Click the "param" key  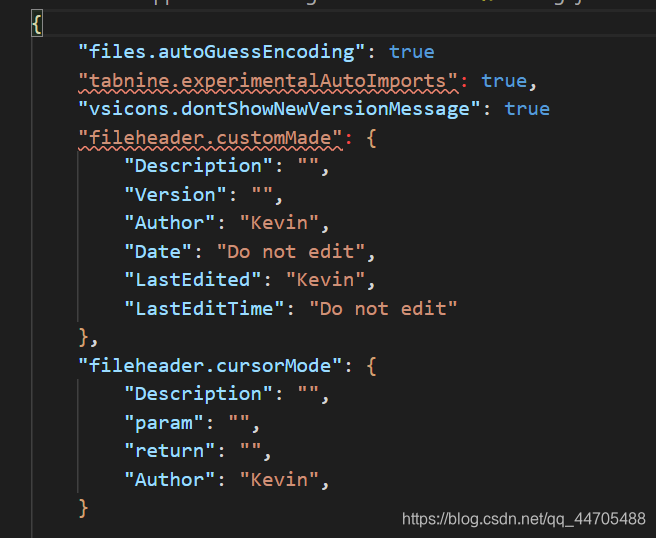point(164,423)
